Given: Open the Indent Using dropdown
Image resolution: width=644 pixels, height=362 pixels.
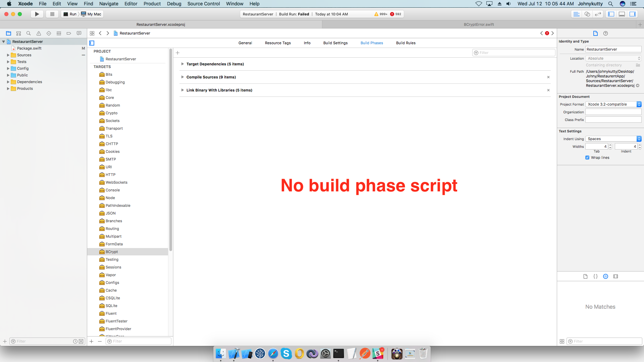Looking at the screenshot, I should (x=613, y=139).
